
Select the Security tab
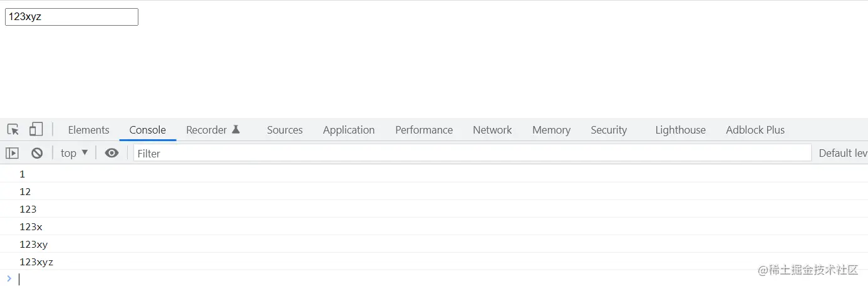608,130
